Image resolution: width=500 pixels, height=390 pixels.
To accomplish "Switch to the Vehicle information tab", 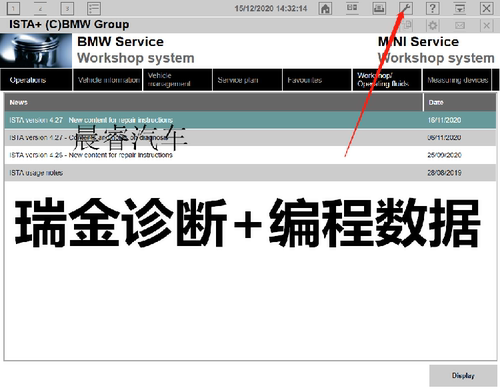I will click(x=108, y=80).
